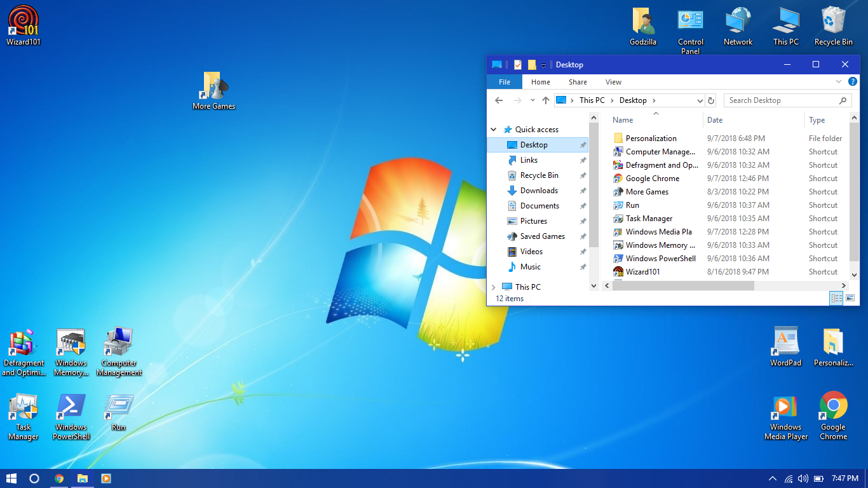The image size is (868, 488).
Task: Switch to details view layout button
Action: 836,298
